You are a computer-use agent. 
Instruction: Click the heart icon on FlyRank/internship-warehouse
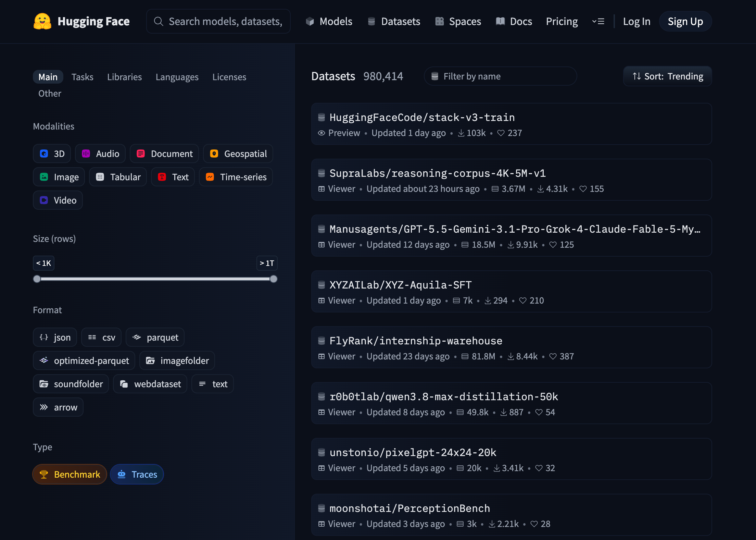(x=553, y=356)
